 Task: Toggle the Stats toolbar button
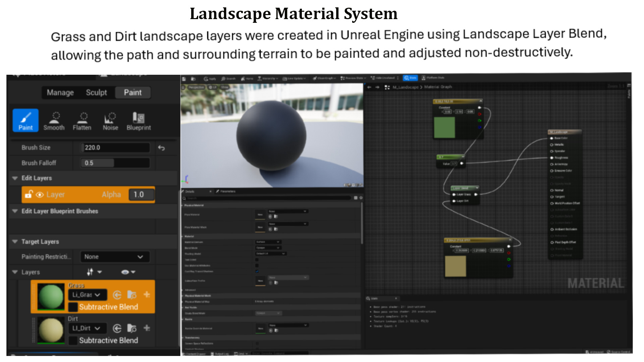410,78
